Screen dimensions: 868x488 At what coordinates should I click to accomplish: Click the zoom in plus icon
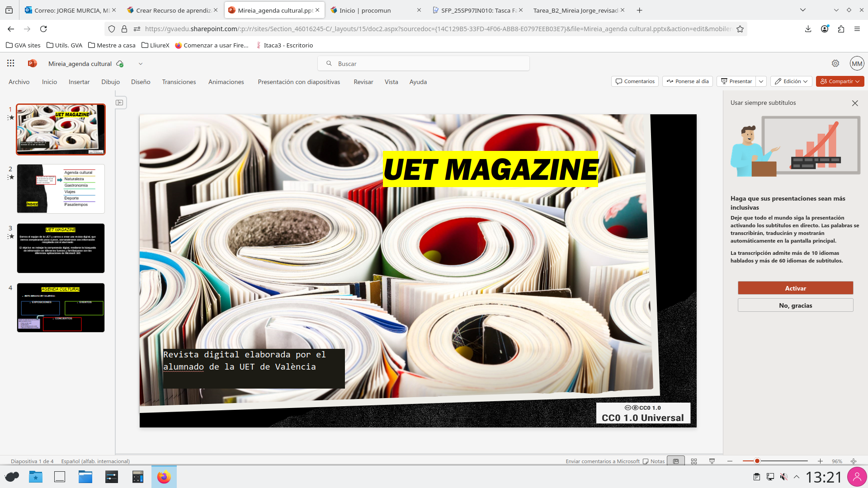pyautogui.click(x=820, y=461)
